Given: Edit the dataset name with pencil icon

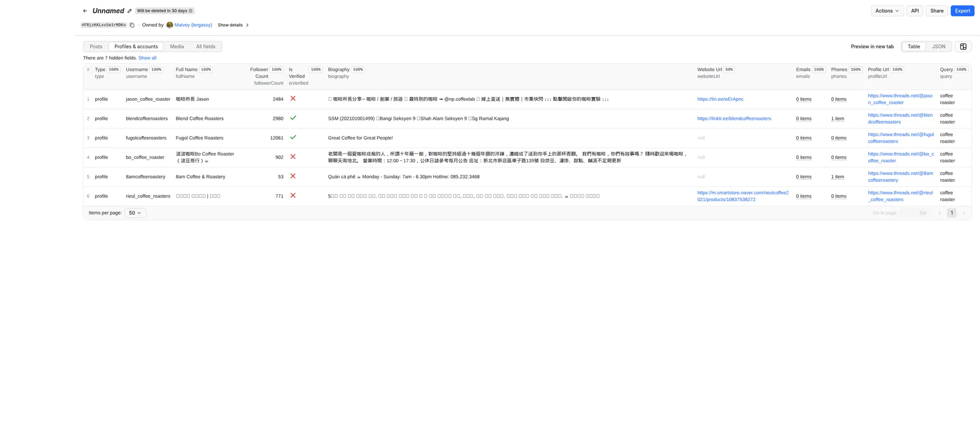Looking at the screenshot, I should click(130, 11).
